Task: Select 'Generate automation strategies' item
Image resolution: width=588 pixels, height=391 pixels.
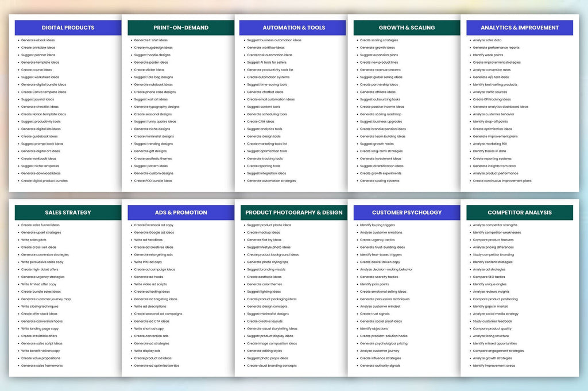Action: 272,181
